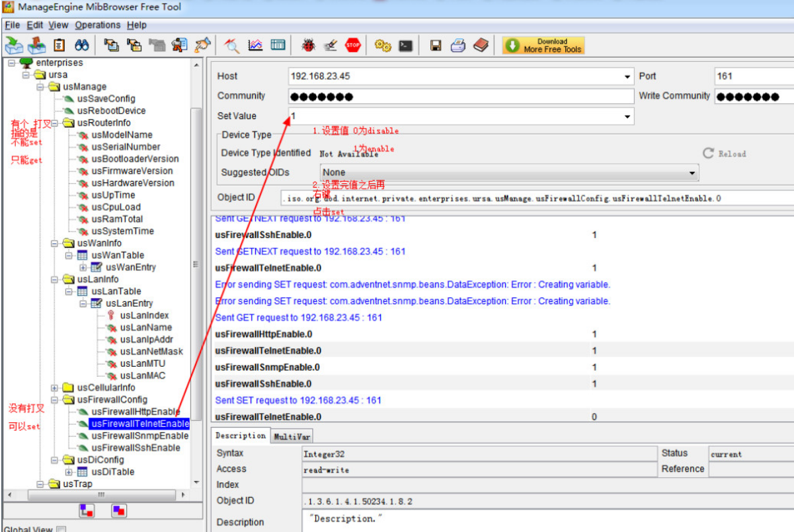Click the red bug debug icon
This screenshot has height=532, width=794.
pyautogui.click(x=308, y=46)
